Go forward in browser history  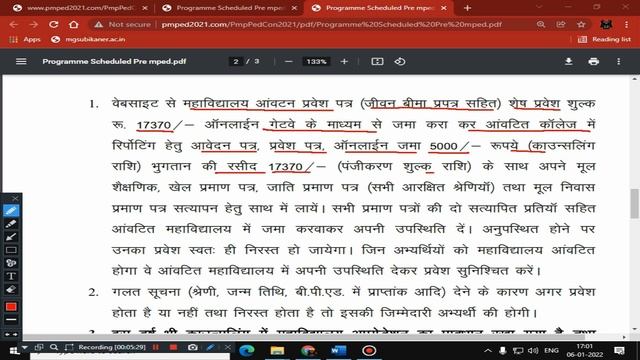click(x=33, y=24)
